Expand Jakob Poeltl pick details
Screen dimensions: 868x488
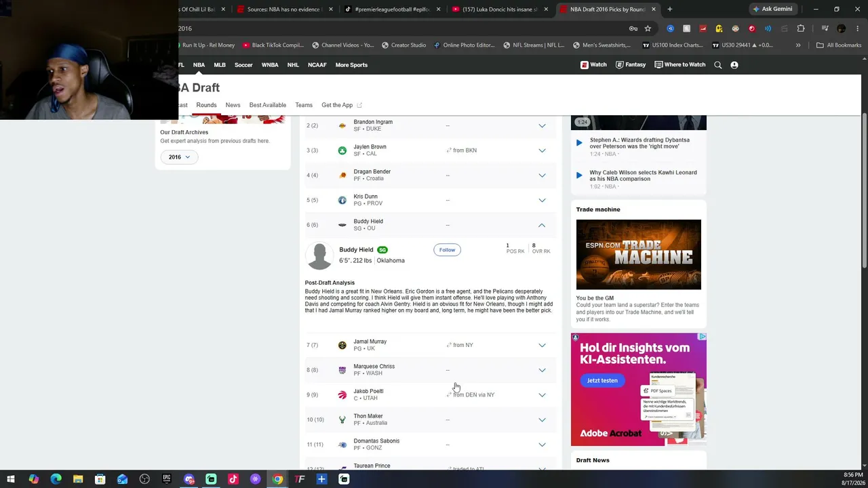tap(542, 394)
